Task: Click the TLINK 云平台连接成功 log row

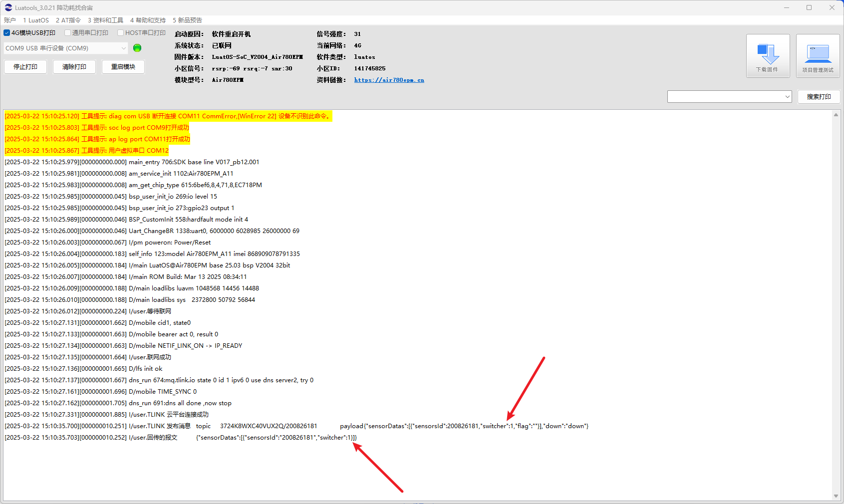Action: click(x=107, y=415)
